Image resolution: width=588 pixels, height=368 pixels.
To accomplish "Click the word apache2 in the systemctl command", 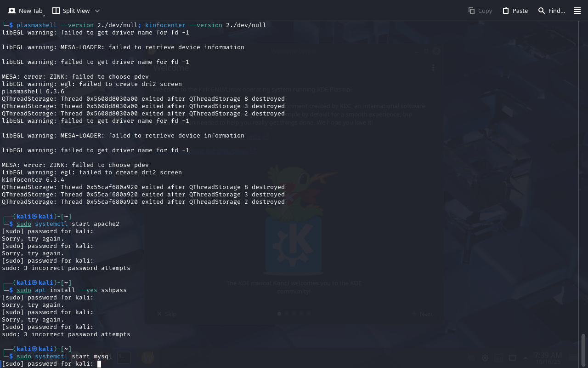I will coord(106,224).
